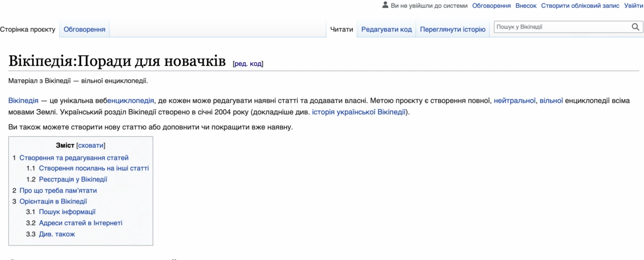
Task: Open історія української Вікіпедії link
Action: (x=360, y=112)
